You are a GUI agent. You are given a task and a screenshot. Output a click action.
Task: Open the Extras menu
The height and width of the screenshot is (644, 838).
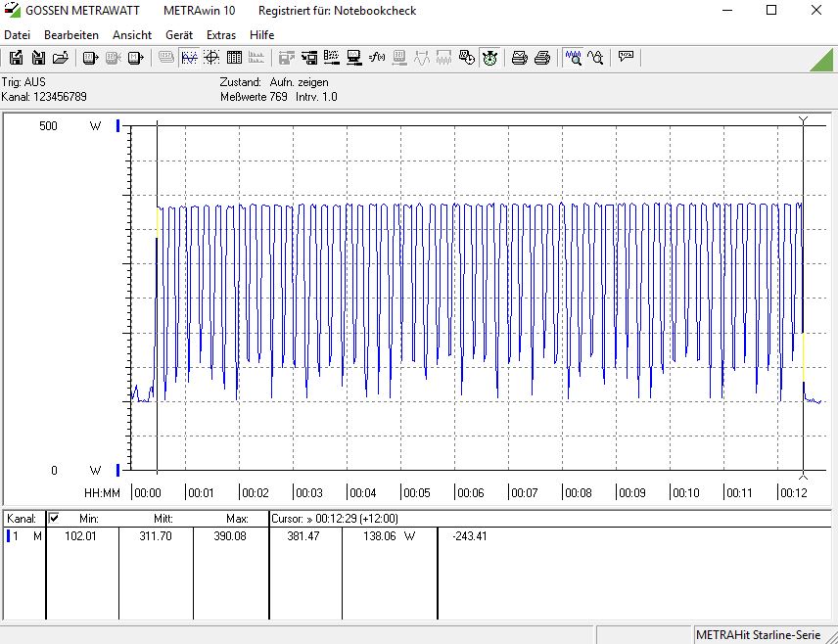(221, 34)
